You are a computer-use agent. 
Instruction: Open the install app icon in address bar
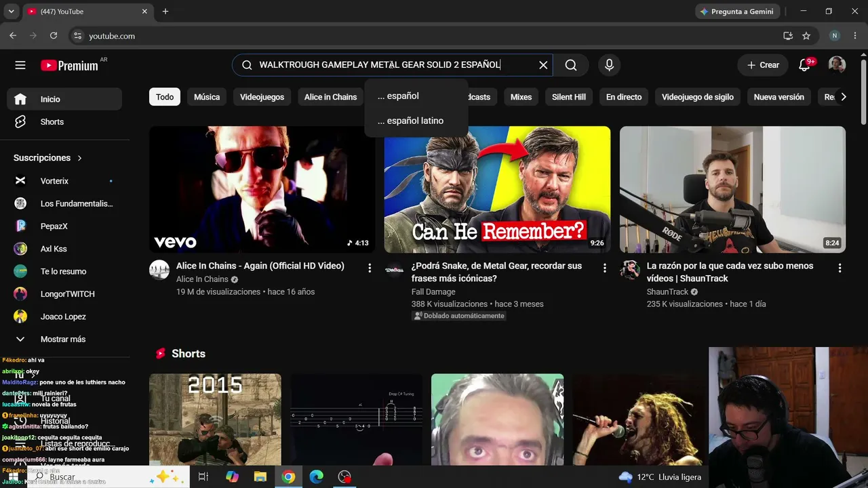click(788, 36)
